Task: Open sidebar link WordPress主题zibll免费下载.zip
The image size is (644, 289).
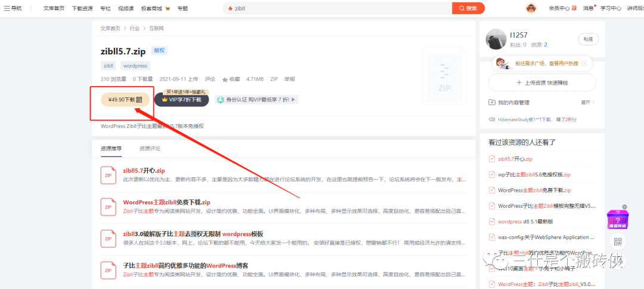Action: click(534, 190)
